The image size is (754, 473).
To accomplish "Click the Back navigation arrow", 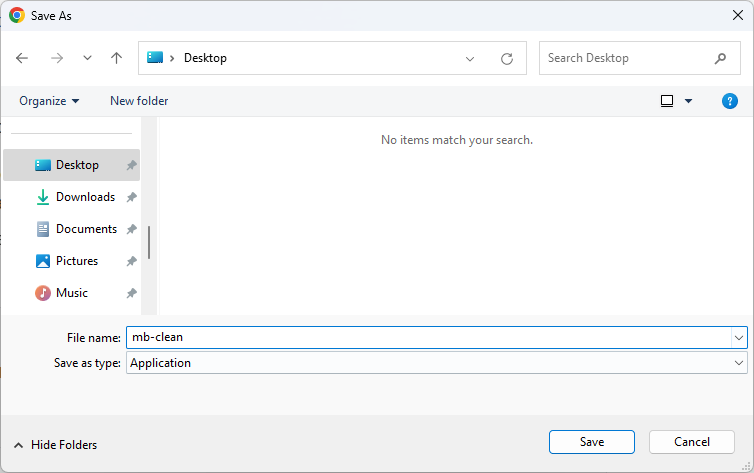I will [22, 58].
